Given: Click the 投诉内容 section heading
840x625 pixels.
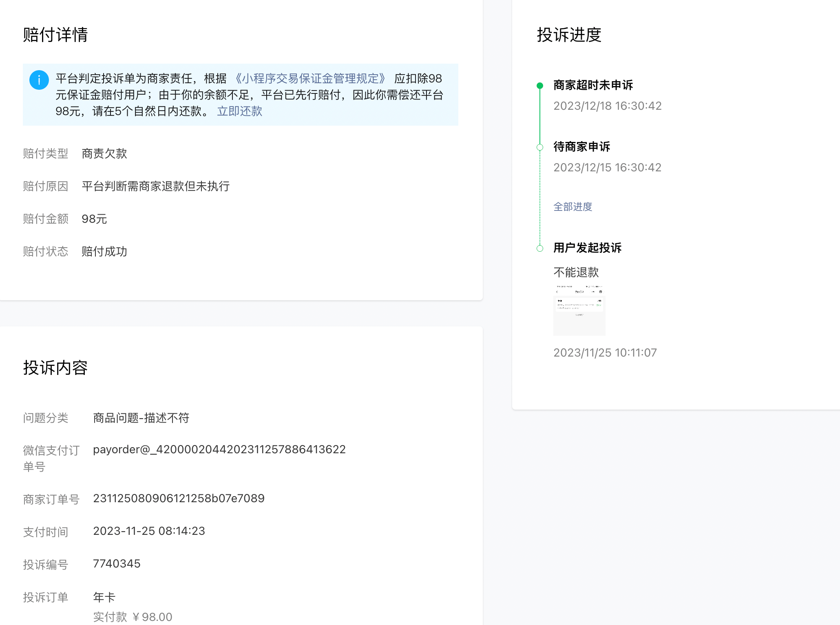Looking at the screenshot, I should (55, 368).
